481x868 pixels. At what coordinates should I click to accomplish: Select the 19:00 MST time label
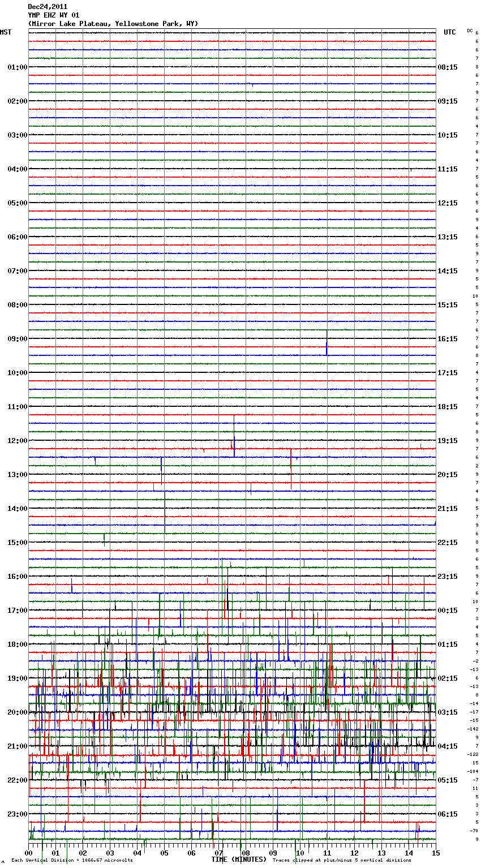point(17,678)
